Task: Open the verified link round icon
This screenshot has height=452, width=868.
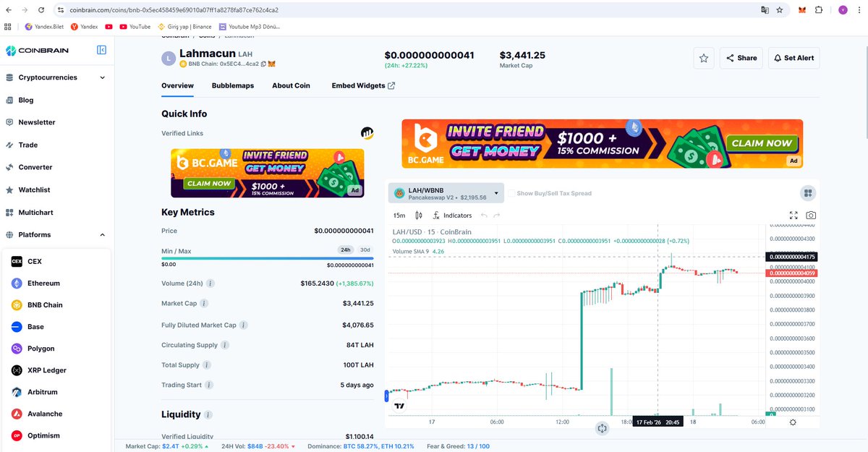Action: point(367,133)
